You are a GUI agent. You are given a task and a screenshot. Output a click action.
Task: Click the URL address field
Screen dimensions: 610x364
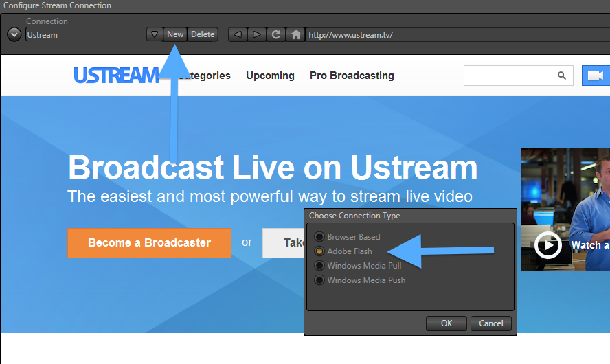coord(458,34)
